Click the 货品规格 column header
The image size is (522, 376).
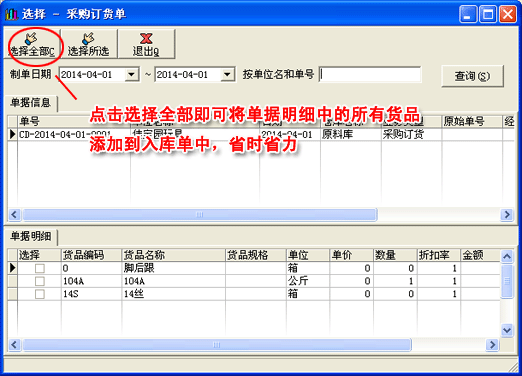256,255
